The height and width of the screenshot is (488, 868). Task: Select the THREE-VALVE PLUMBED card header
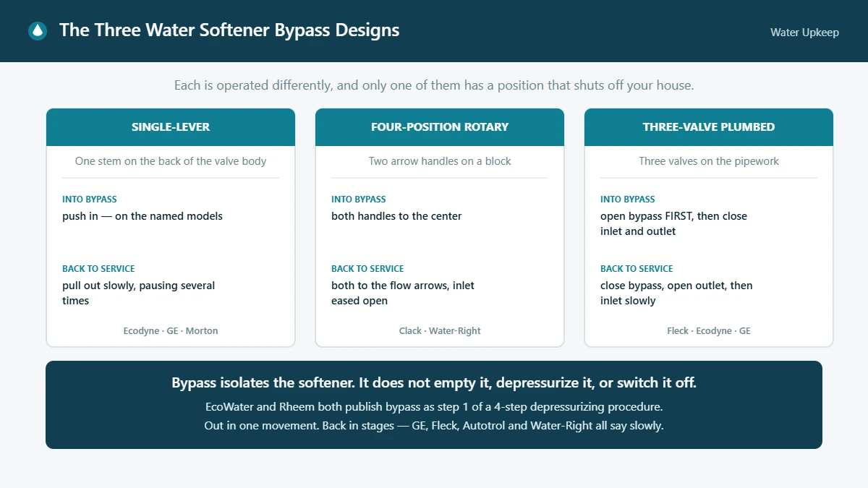pyautogui.click(x=709, y=127)
